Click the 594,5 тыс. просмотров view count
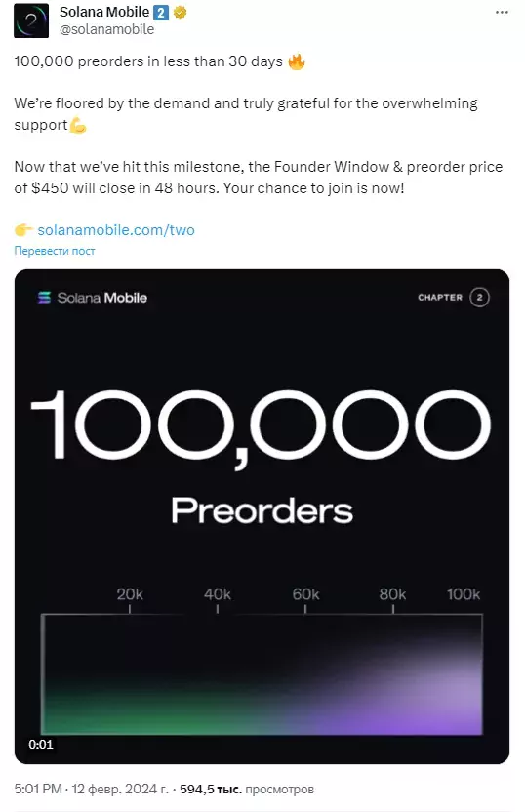This screenshot has width=525, height=812. coord(247,789)
